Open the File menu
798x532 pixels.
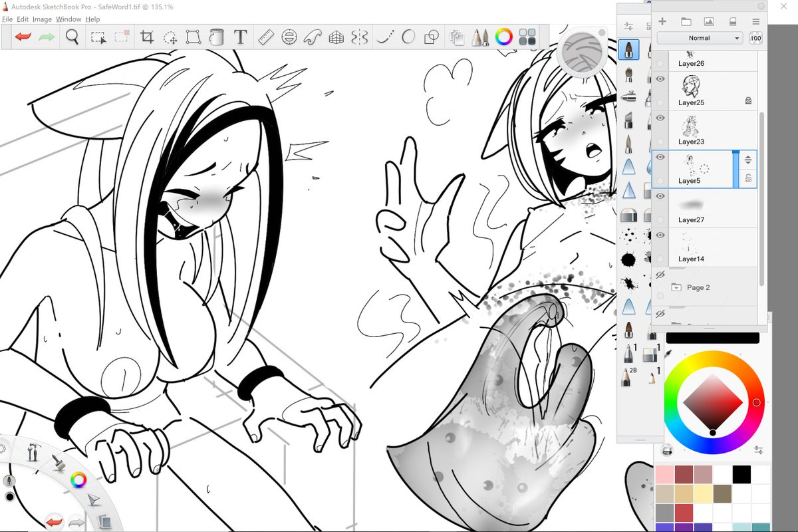[x=7, y=19]
